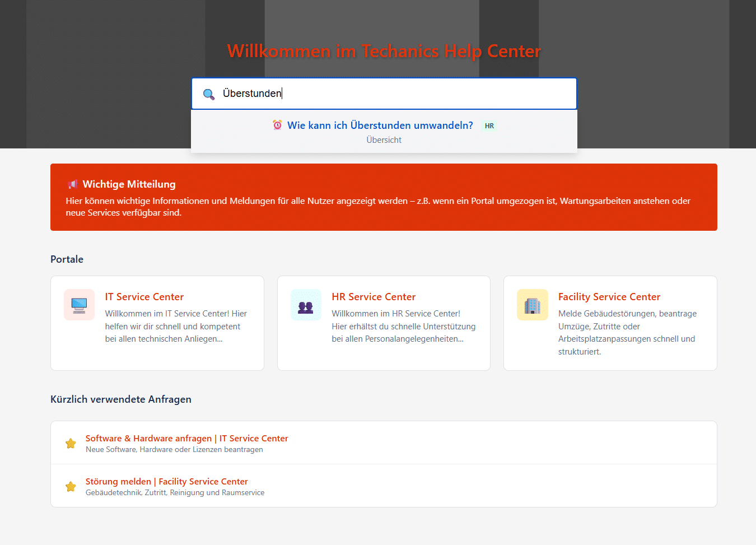756x545 pixels.
Task: Click Willkommen im Techanics Help Center heading
Action: [384, 51]
